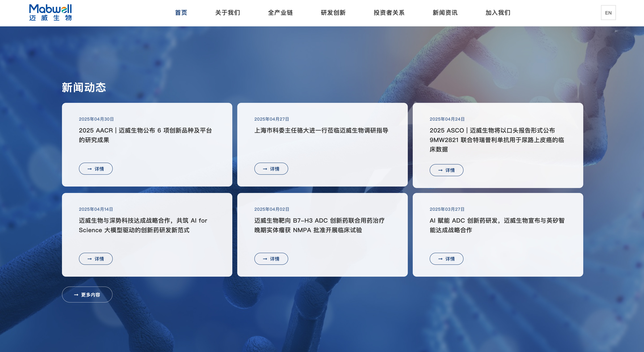
Task: Go to 新闻资讯 section
Action: tap(445, 13)
